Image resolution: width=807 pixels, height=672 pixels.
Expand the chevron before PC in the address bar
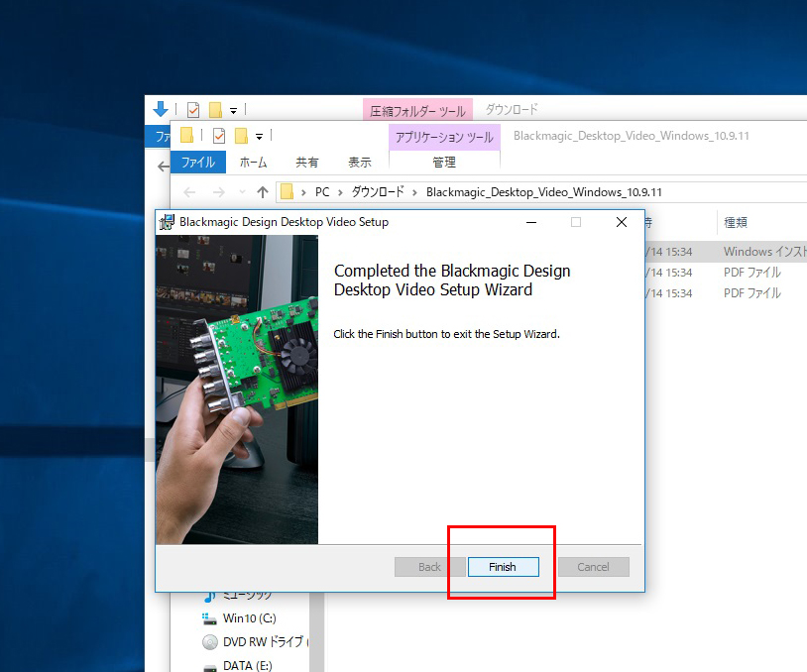(303, 192)
